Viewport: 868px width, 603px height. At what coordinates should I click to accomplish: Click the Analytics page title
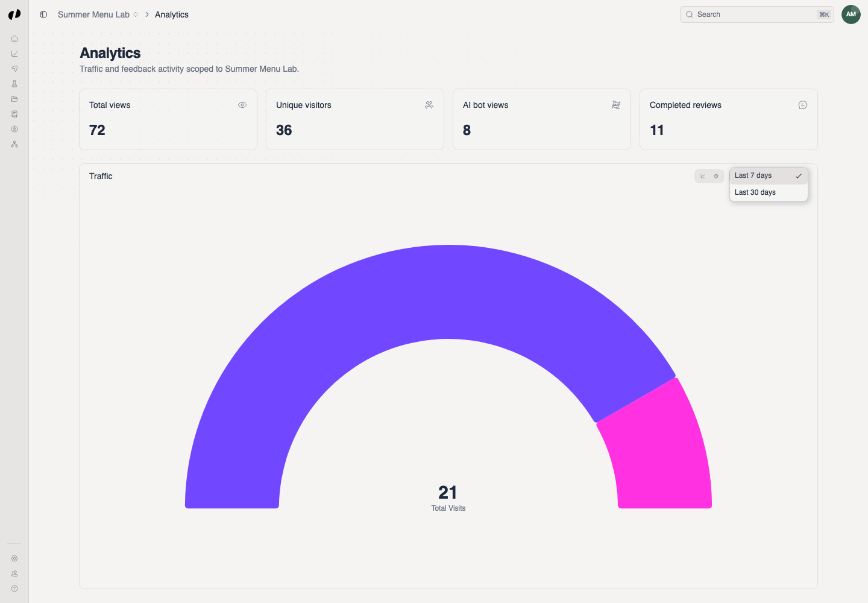point(110,53)
